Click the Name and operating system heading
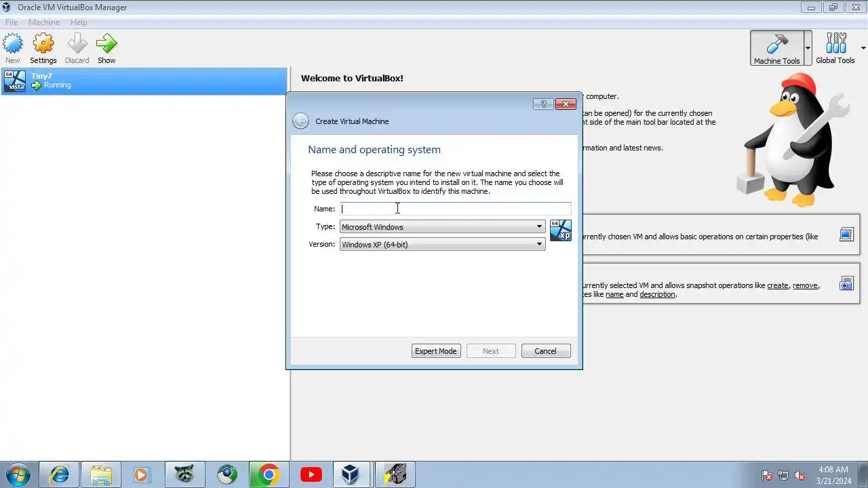Image resolution: width=868 pixels, height=488 pixels. click(374, 150)
